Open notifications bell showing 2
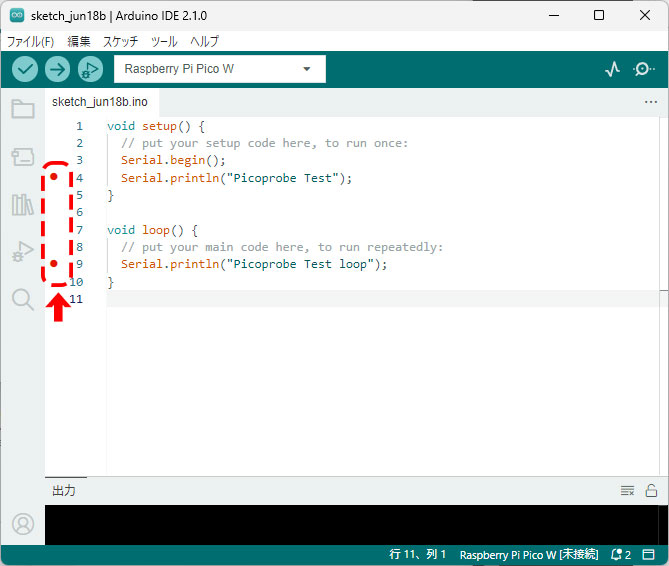 621,554
